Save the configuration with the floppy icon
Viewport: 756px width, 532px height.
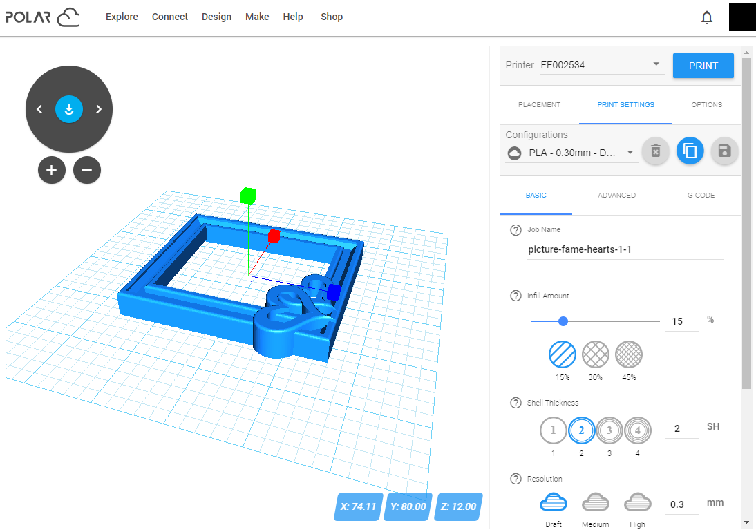click(724, 151)
